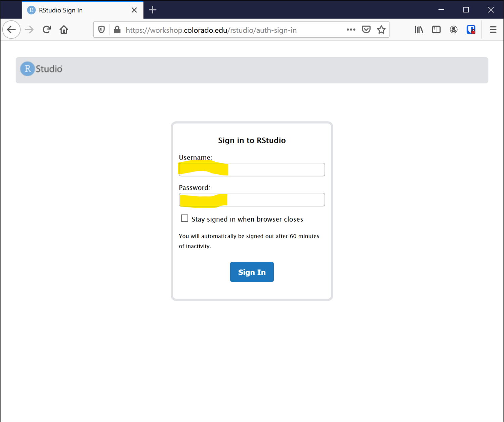
Task: Close the RStudio Sign In tab
Action: click(x=134, y=10)
